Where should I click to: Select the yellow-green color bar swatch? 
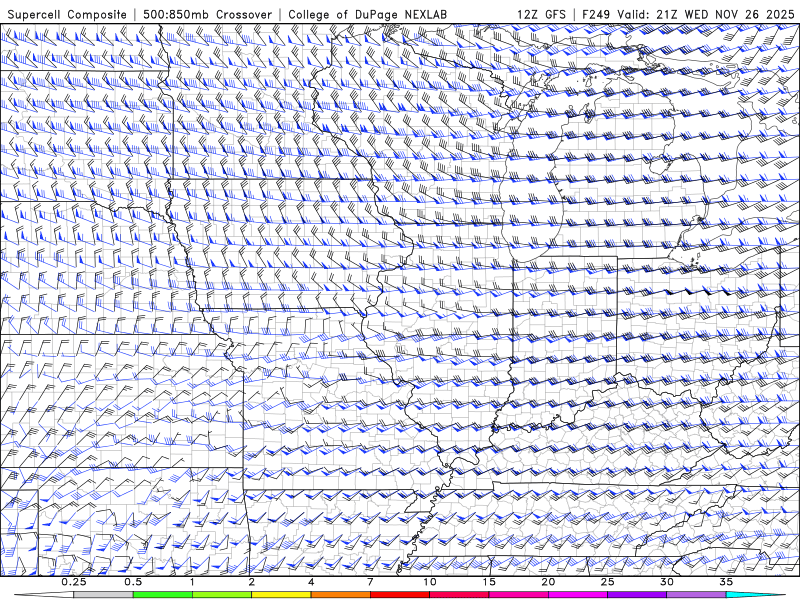tap(222, 595)
